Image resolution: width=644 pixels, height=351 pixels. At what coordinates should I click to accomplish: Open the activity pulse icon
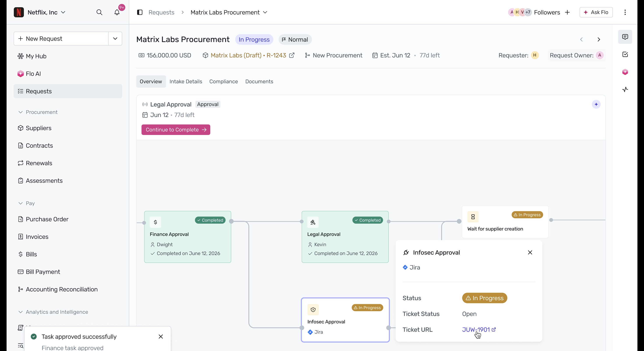[625, 89]
